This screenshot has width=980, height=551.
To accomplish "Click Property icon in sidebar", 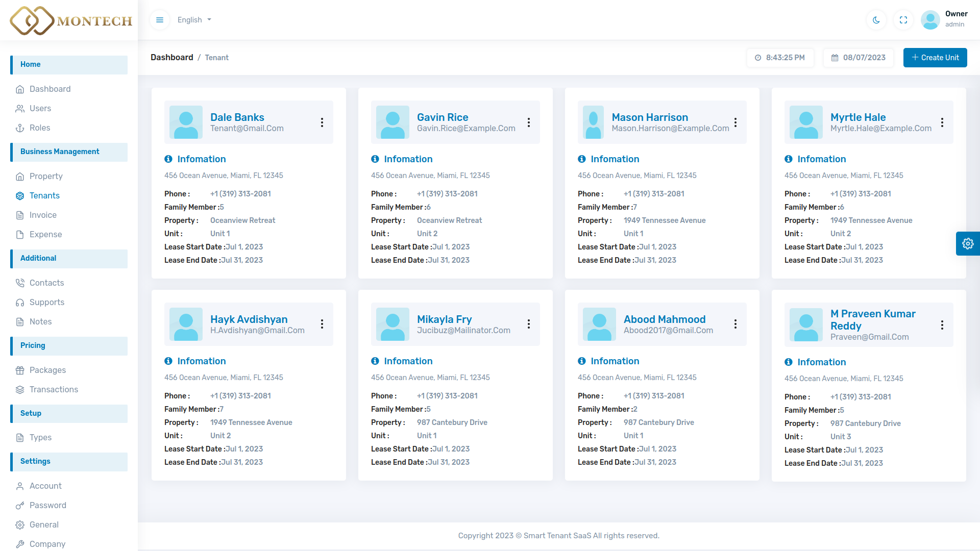I will [20, 177].
